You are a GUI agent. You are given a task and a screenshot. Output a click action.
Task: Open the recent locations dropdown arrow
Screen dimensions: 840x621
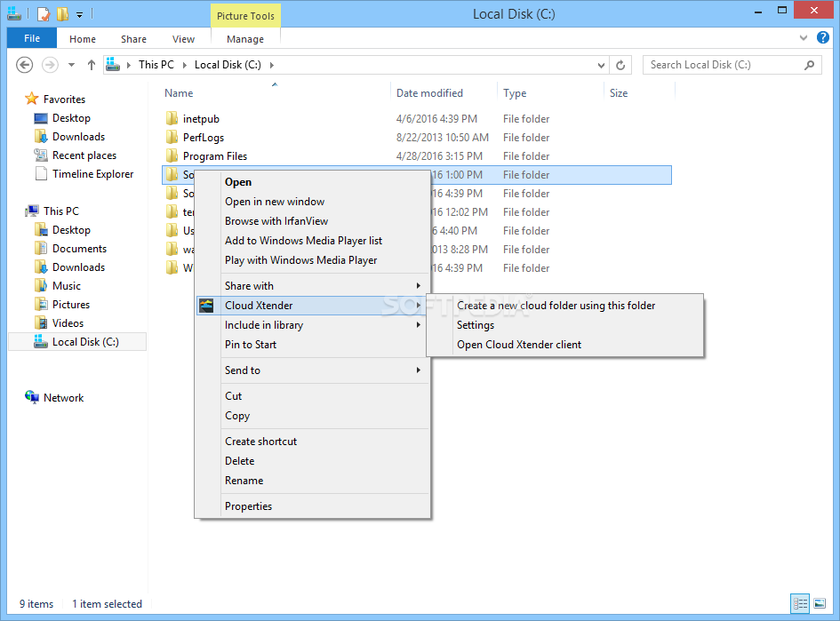(x=71, y=65)
